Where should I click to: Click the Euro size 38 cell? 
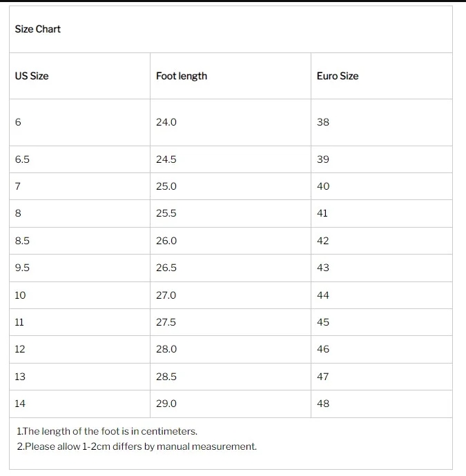tap(382, 122)
